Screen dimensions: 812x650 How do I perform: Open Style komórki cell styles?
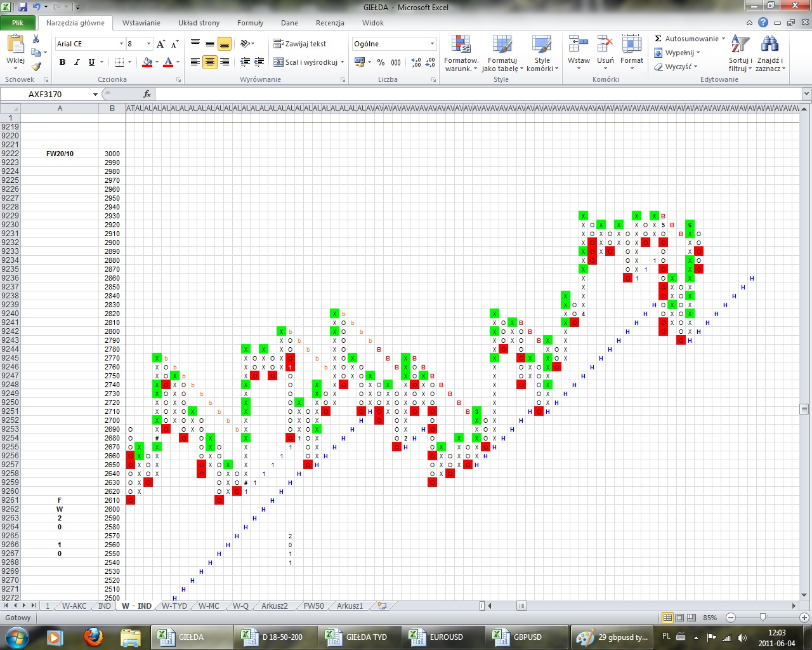(542, 54)
